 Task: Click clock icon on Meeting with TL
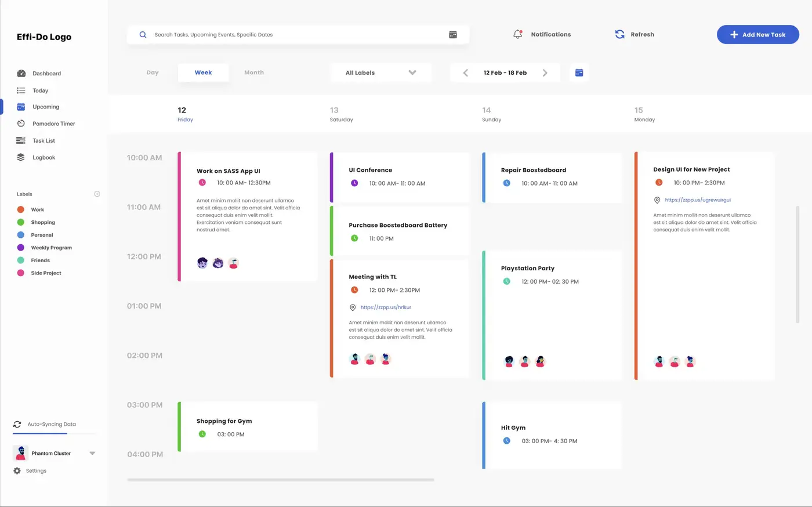click(354, 290)
